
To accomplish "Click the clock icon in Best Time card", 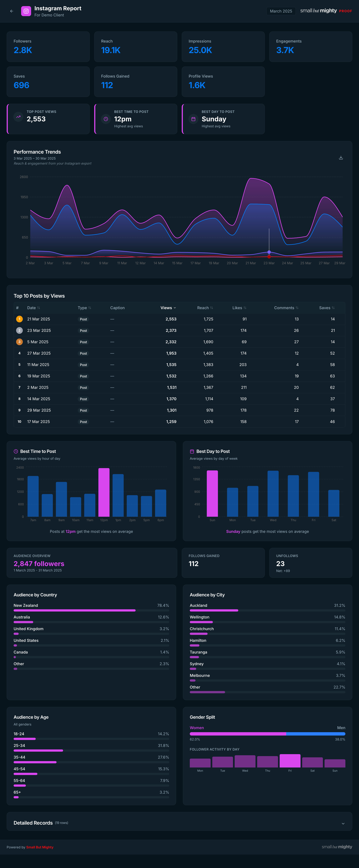I will (106, 119).
